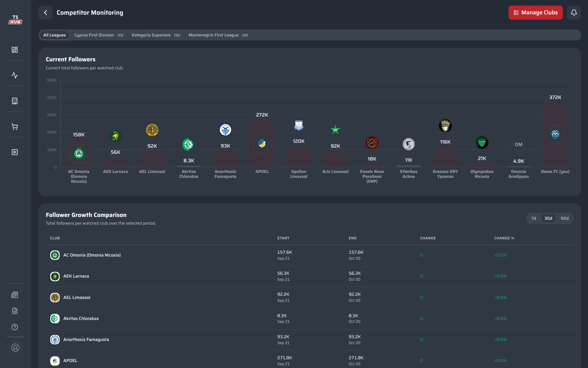The height and width of the screenshot is (368, 588).
Task: Switch to Cyprus First Division tab
Action: click(99, 35)
